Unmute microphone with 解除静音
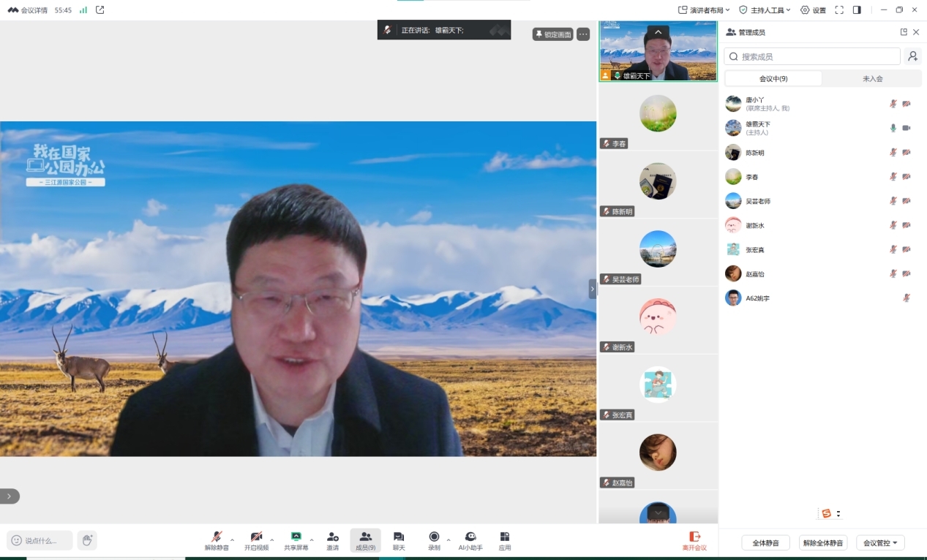The height and width of the screenshot is (560, 927). pos(216,539)
